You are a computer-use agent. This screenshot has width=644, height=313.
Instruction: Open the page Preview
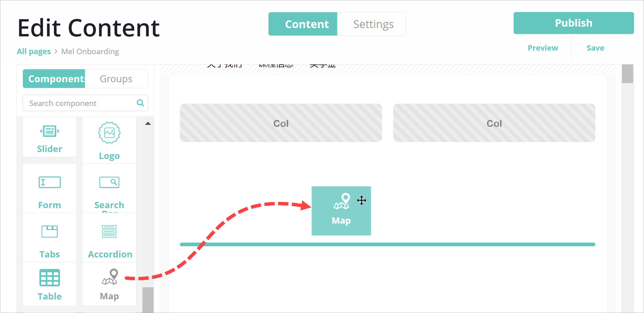tap(542, 48)
